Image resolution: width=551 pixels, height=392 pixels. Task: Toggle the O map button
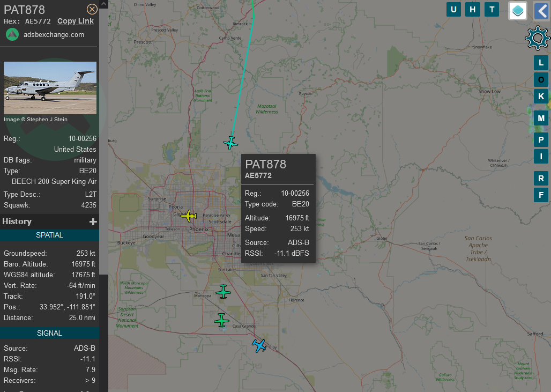pyautogui.click(x=541, y=80)
